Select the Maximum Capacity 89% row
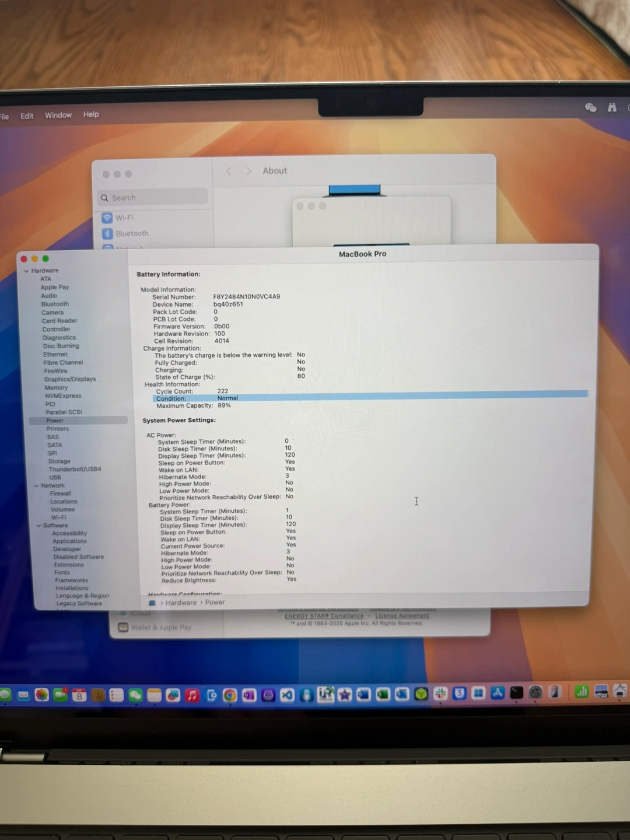The width and height of the screenshot is (630, 840). click(x=372, y=405)
